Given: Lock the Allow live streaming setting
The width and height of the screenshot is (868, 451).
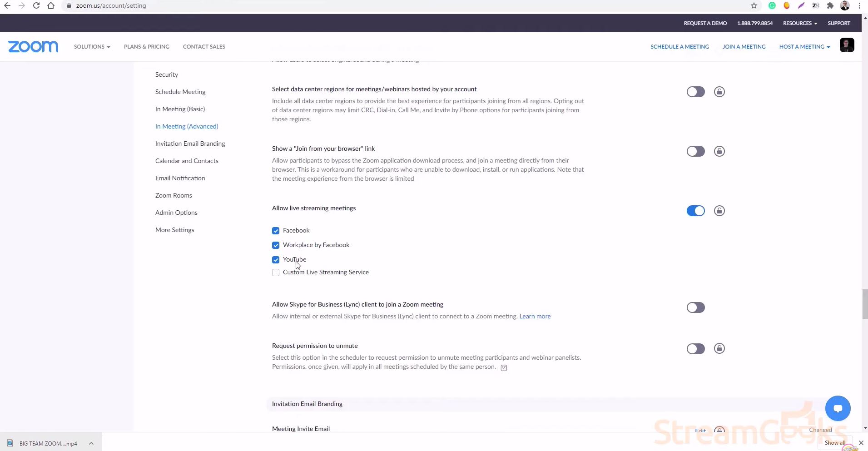Looking at the screenshot, I should (719, 211).
